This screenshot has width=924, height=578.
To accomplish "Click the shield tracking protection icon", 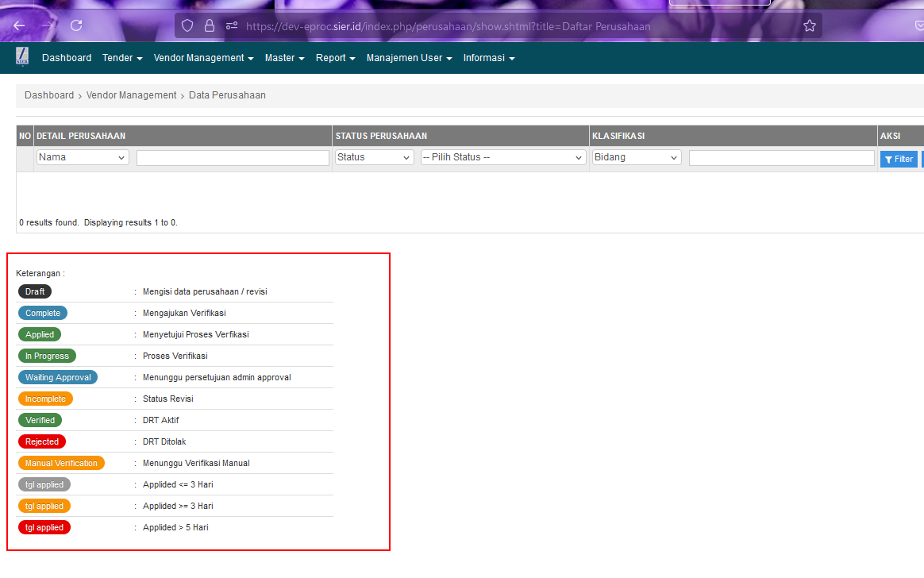I will coord(187,26).
